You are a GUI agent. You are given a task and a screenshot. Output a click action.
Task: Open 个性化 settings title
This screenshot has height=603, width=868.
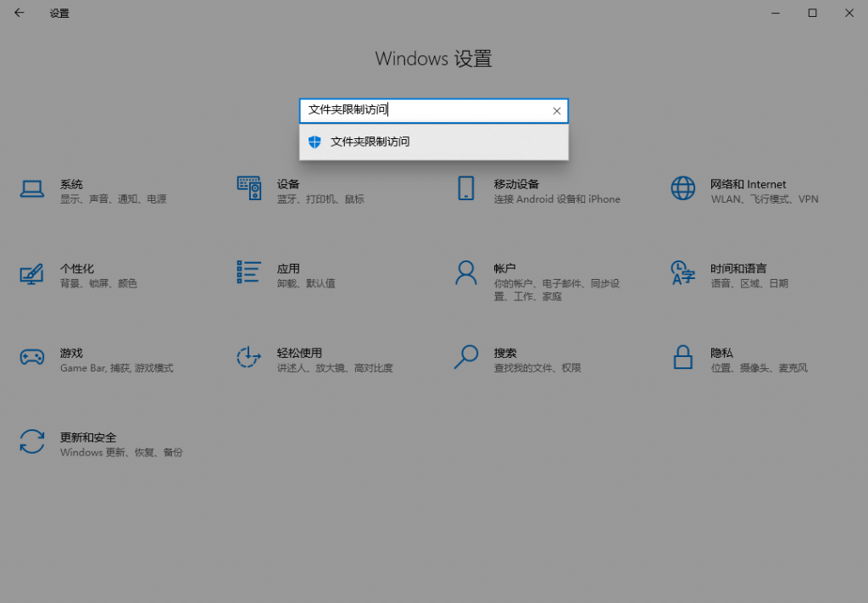(x=77, y=269)
